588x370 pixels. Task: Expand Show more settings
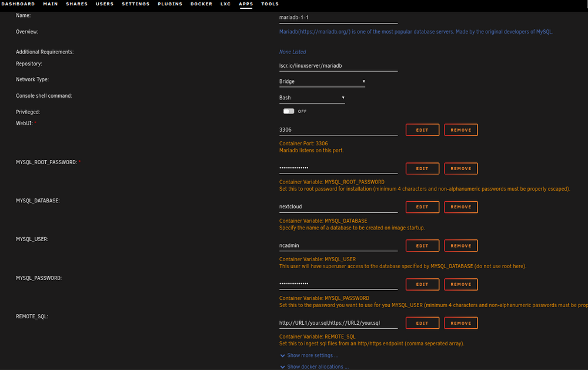(x=312, y=355)
